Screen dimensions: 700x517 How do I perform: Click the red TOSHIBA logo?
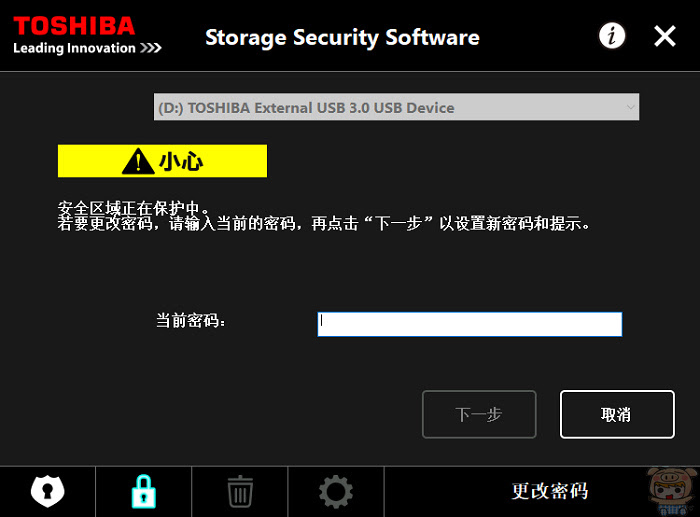pyautogui.click(x=74, y=26)
